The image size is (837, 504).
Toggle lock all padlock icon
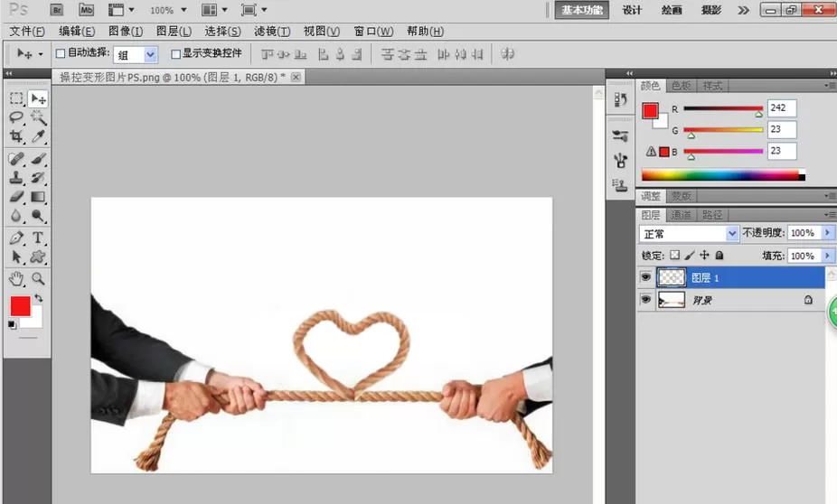(x=719, y=255)
